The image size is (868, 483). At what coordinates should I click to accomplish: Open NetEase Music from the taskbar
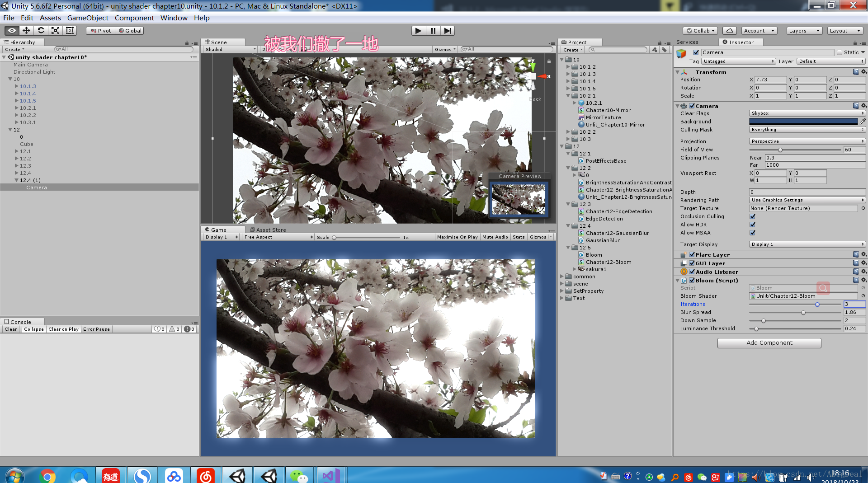coord(206,476)
